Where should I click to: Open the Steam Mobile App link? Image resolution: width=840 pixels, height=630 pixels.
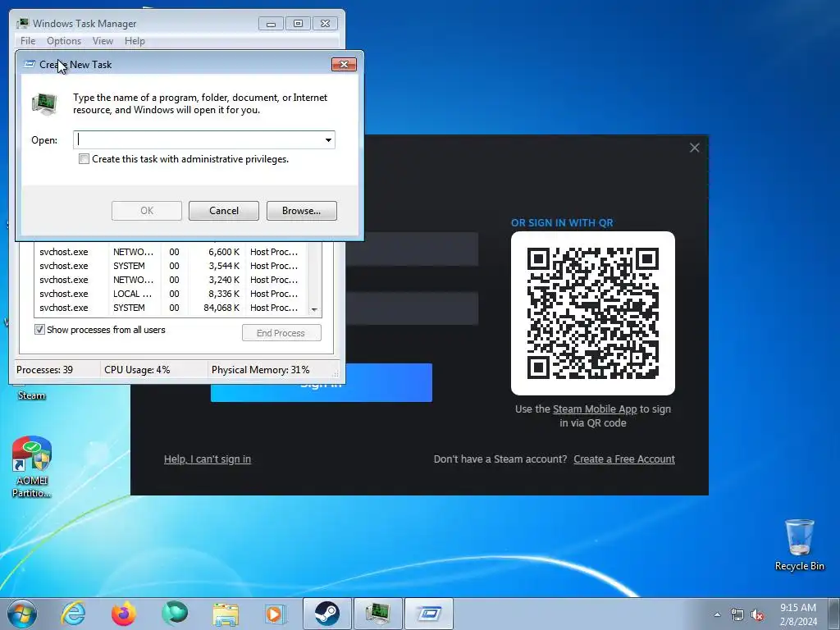[595, 409]
